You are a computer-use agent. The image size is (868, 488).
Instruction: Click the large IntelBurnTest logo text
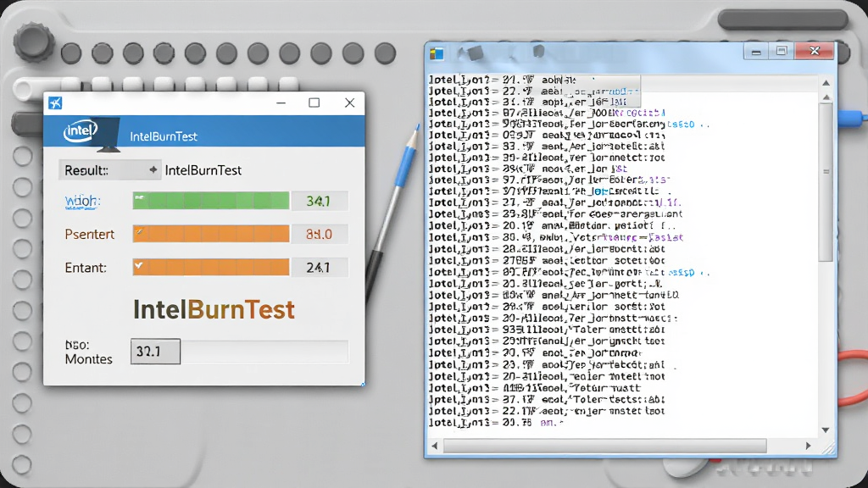pos(214,309)
